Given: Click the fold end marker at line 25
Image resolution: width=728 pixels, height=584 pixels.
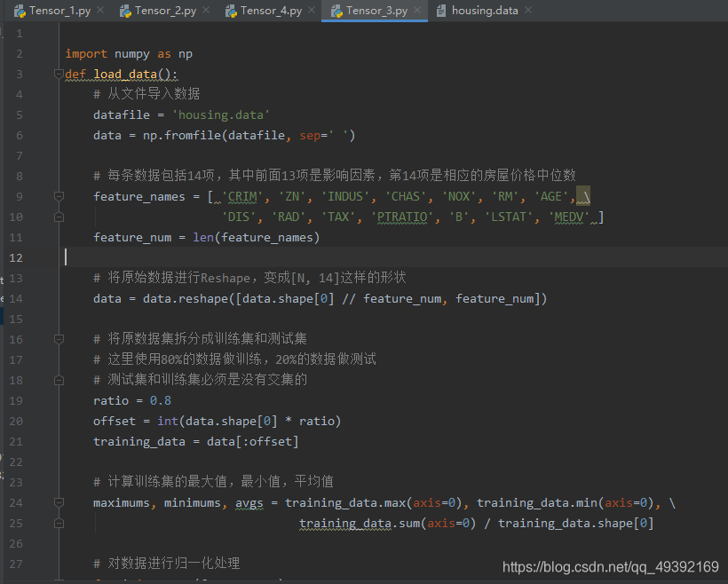Looking at the screenshot, I should (x=59, y=523).
